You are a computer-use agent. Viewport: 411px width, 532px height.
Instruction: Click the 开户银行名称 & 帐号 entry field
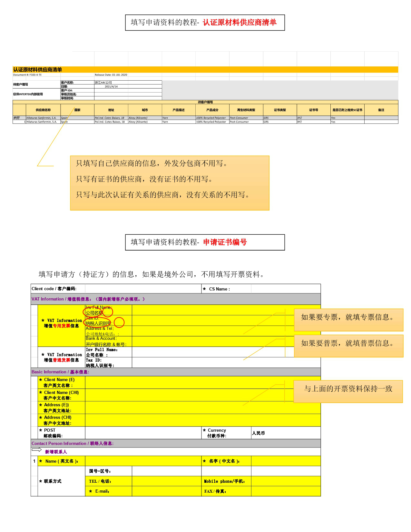point(226,341)
